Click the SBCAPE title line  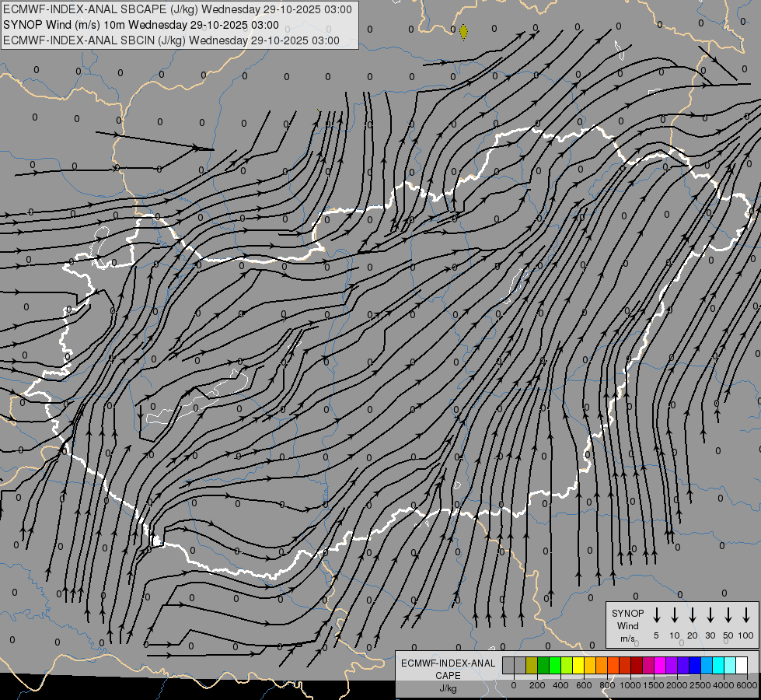pyautogui.click(x=178, y=9)
